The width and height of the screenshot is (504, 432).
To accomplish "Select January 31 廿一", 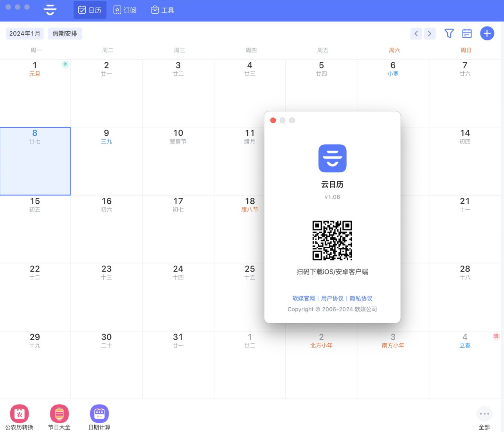I will click(x=178, y=365).
